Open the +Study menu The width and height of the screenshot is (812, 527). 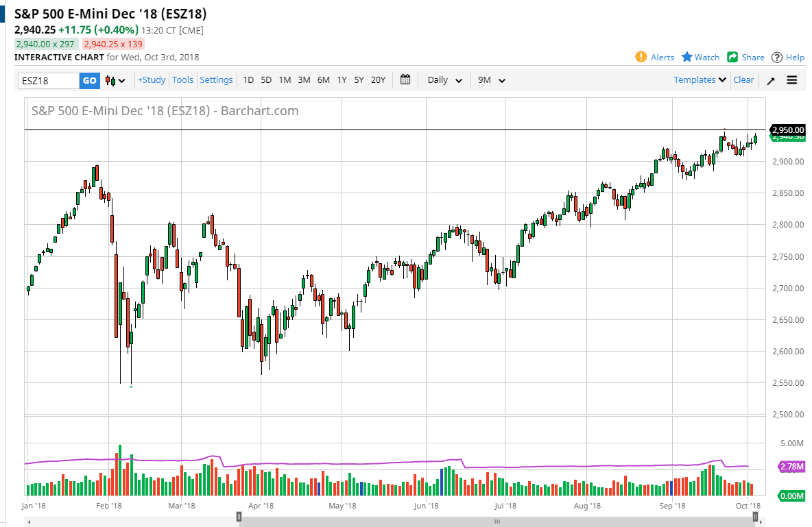point(151,79)
